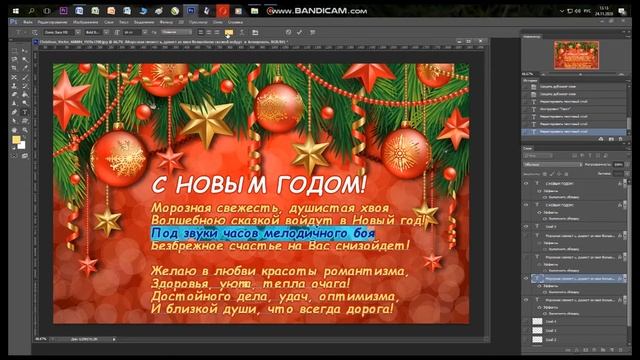Toggle visibility of the selected text layer

526,279
